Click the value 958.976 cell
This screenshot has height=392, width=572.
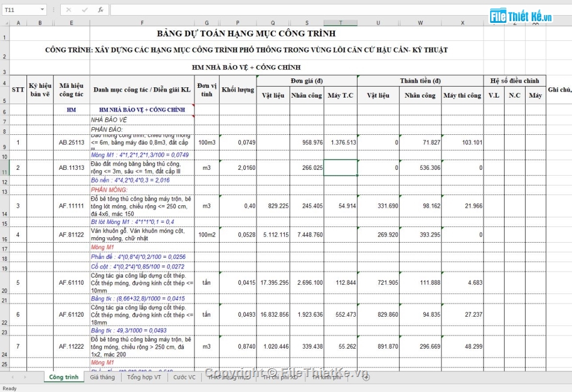click(307, 142)
